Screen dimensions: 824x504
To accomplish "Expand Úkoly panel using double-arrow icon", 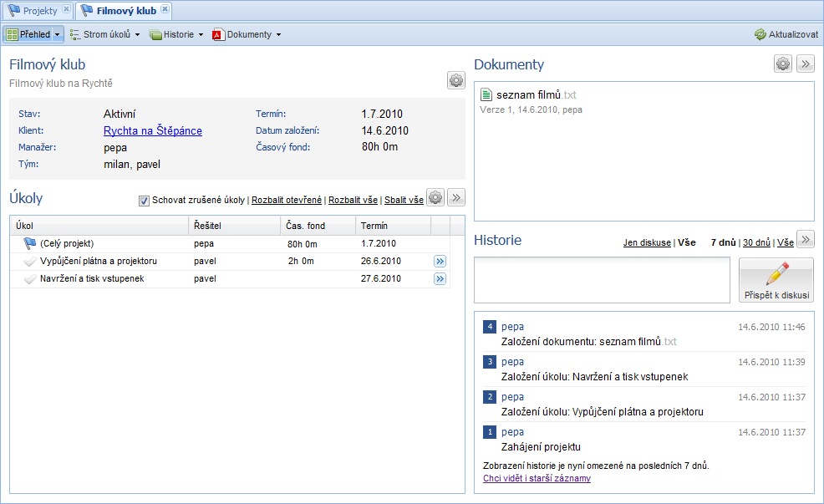I will pos(456,198).
